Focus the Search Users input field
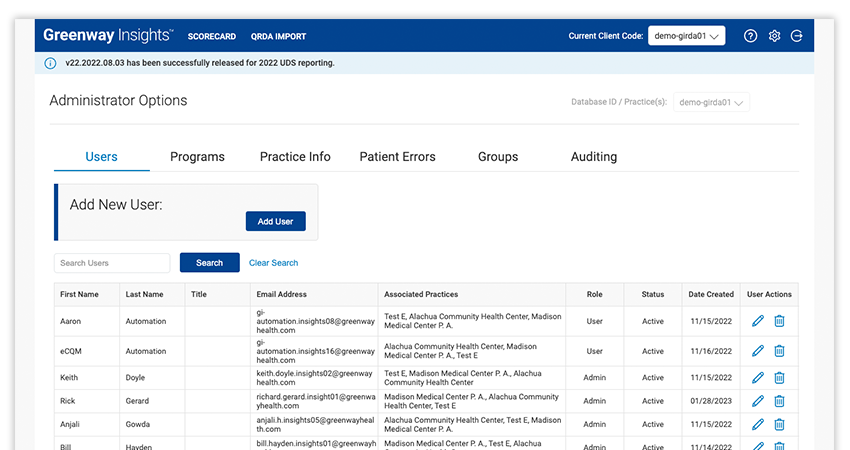 pyautogui.click(x=112, y=263)
